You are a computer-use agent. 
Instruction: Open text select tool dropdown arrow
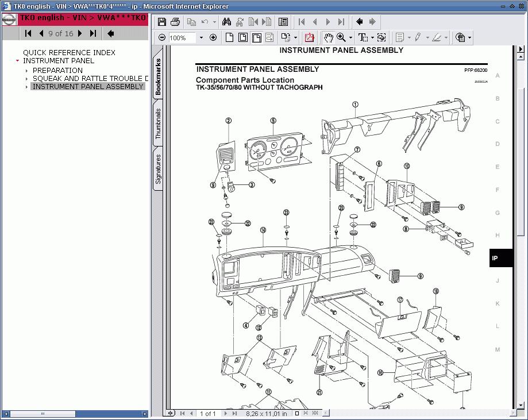pyautogui.click(x=372, y=38)
